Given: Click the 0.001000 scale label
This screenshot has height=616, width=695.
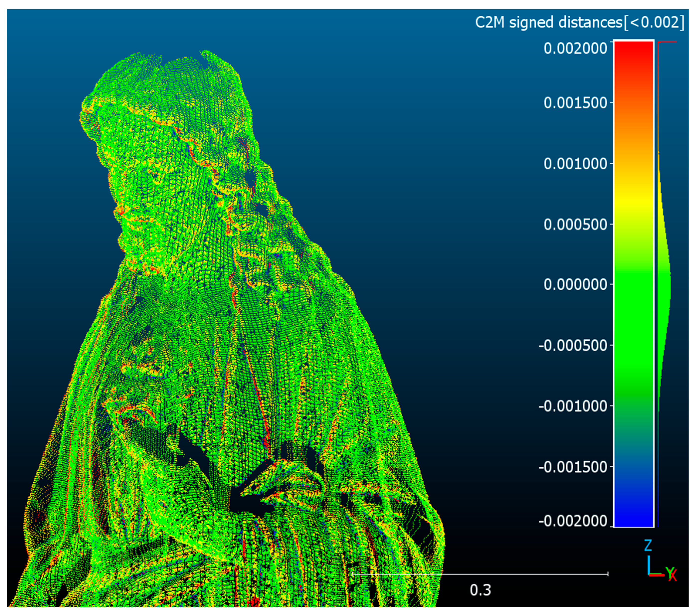Looking at the screenshot, I should coord(575,163).
